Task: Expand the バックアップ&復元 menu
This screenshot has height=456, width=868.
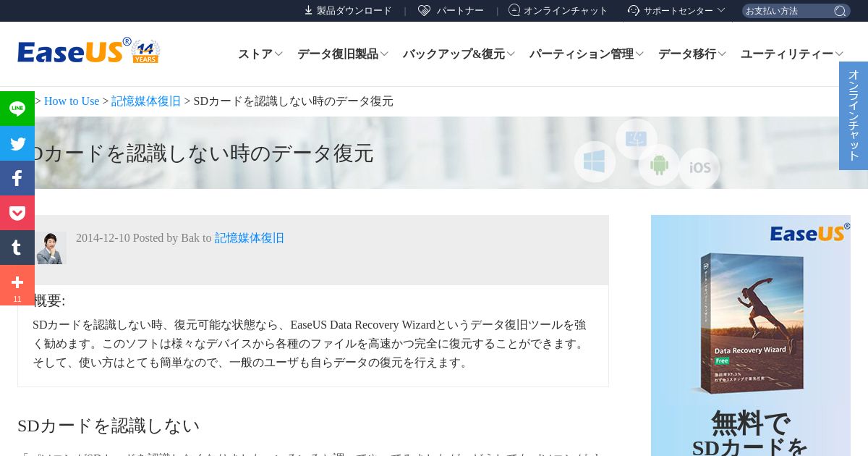Action: click(x=459, y=54)
